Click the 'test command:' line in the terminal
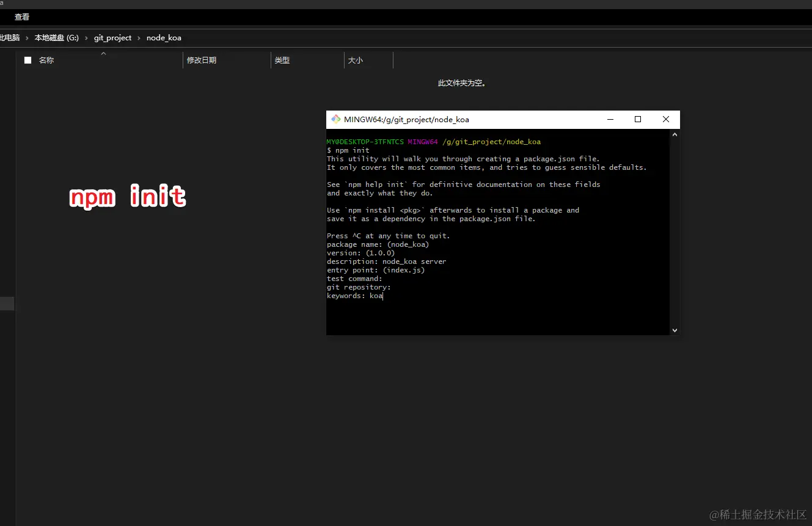 coord(354,279)
